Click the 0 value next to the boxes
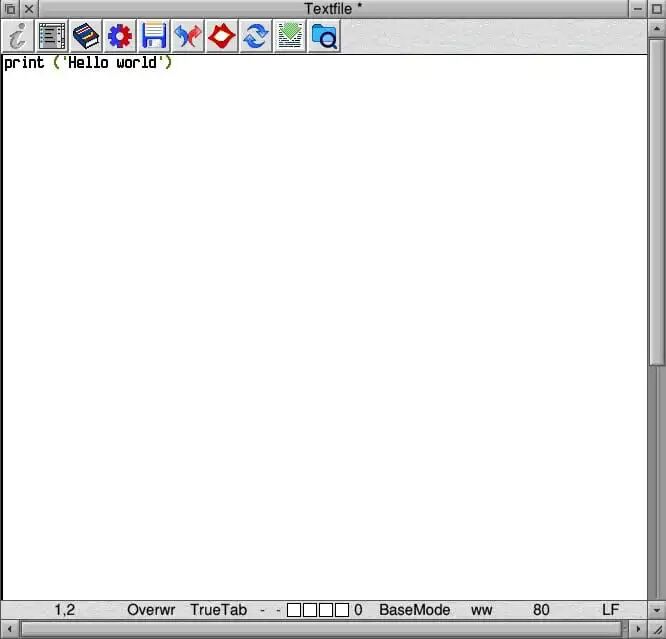The height and width of the screenshot is (639, 666). pos(358,610)
